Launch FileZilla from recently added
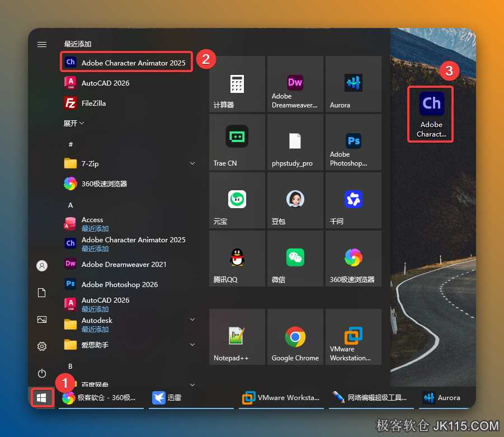This screenshot has height=437, width=504. pos(129,103)
